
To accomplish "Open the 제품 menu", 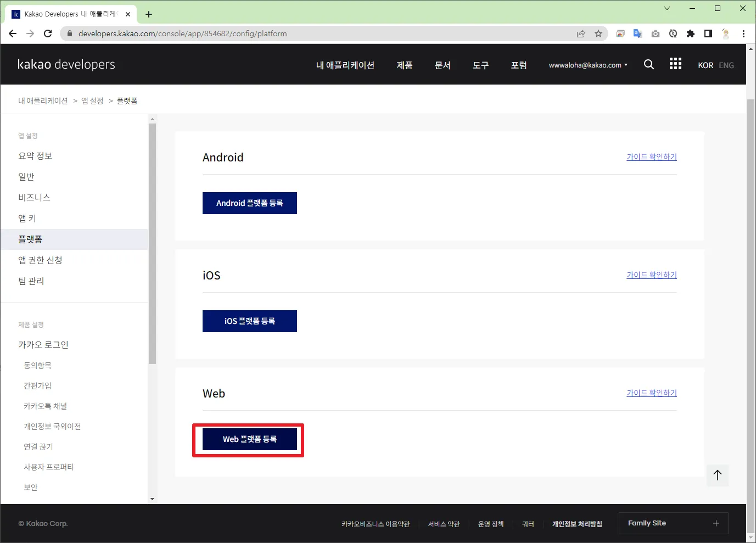I will click(405, 65).
